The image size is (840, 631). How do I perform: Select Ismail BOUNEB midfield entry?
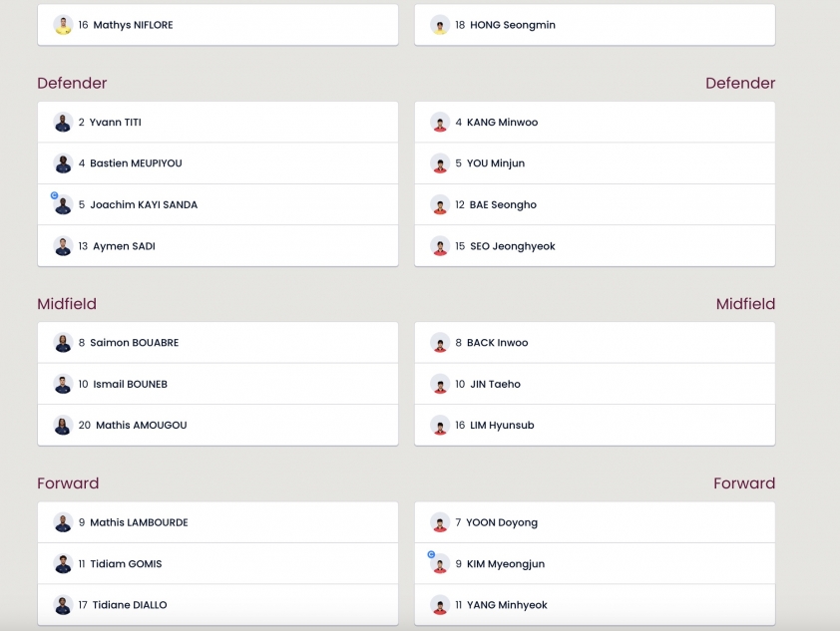[x=217, y=384]
